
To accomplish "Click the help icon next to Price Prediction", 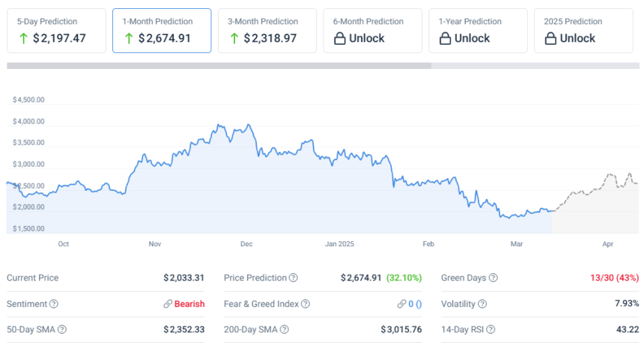I will pos(294,278).
